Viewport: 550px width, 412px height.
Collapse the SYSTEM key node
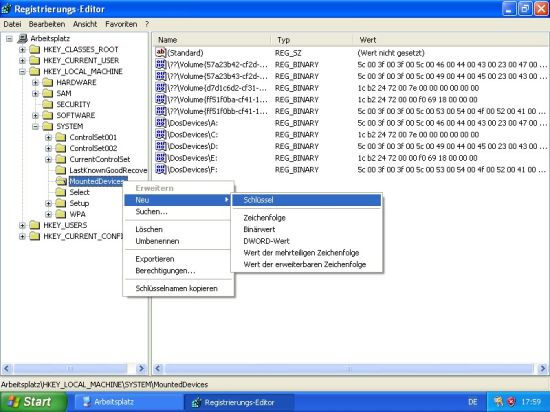[35, 126]
